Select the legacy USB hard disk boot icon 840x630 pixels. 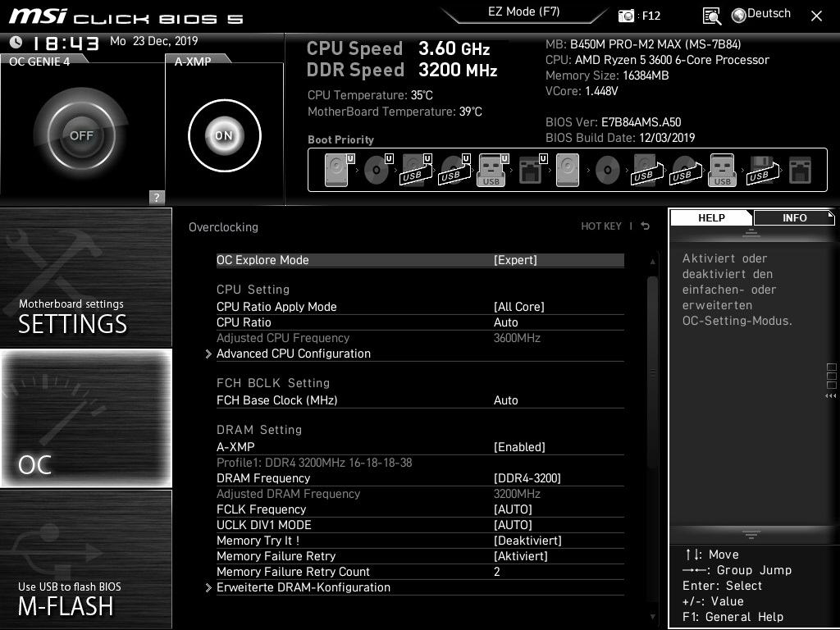646,170
